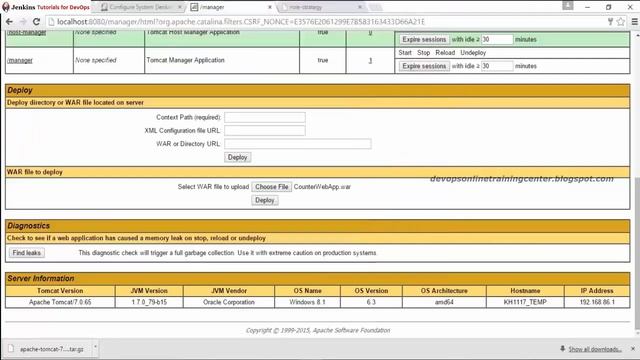Close the role-strategy tab
This screenshot has height=360, width=640.
(x=360, y=7)
